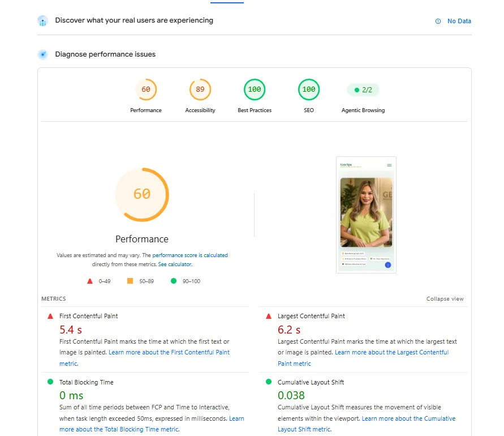Click the mobile page screenshot thumbnail
This screenshot has width=504, height=436.
click(x=366, y=215)
